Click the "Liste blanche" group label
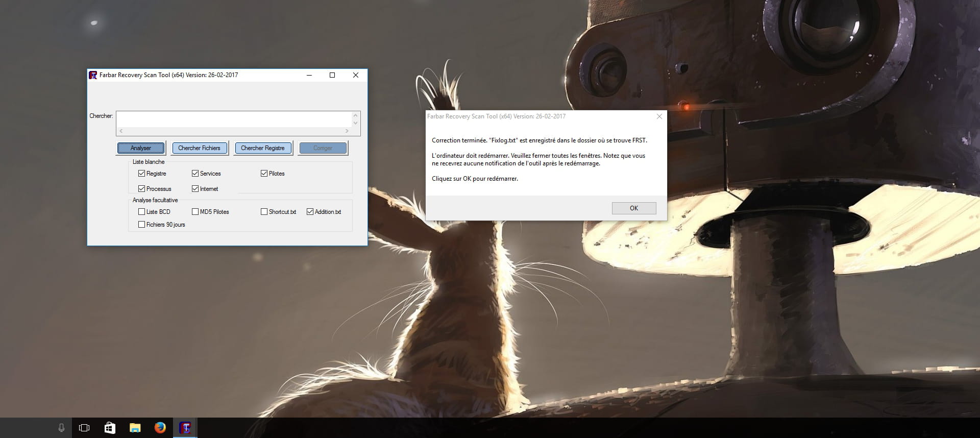 click(149, 162)
